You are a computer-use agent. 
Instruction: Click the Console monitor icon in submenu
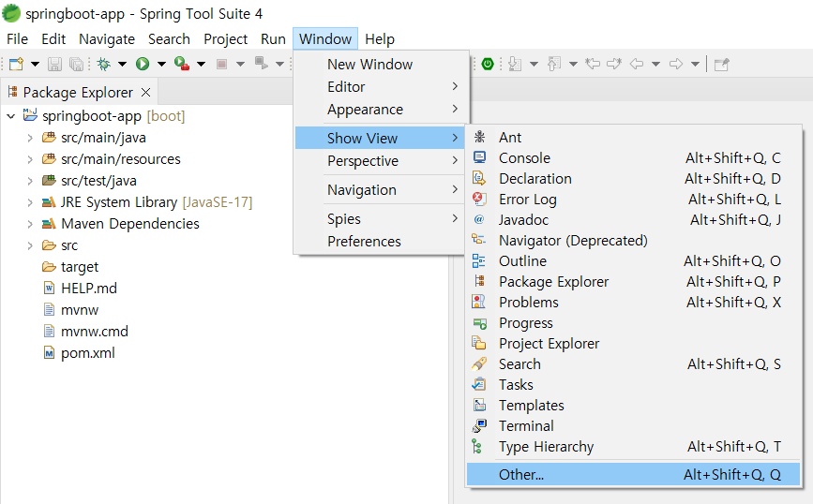479,157
